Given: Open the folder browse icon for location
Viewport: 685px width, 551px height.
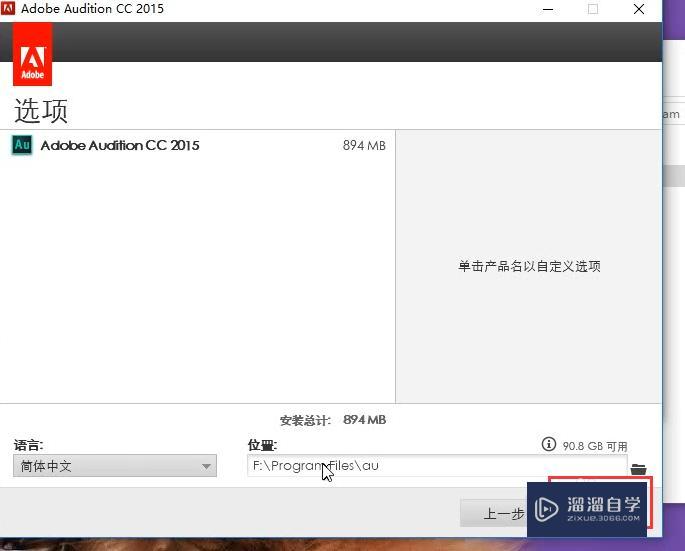Looking at the screenshot, I should pyautogui.click(x=638, y=469).
